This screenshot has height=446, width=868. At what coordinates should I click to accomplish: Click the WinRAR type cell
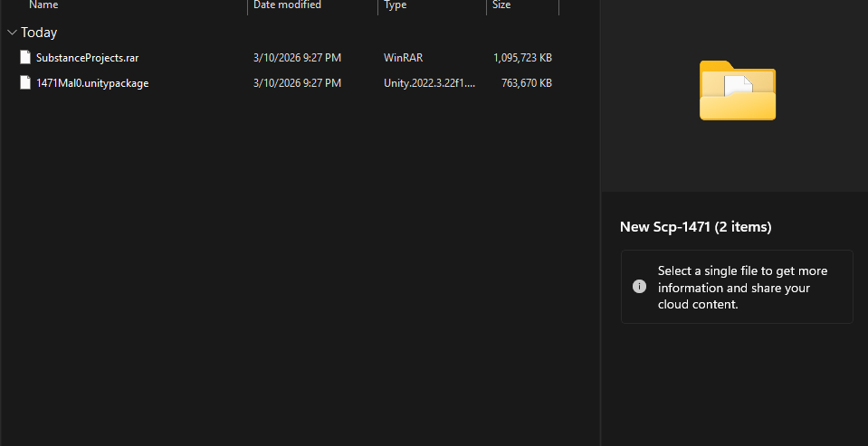coord(404,58)
